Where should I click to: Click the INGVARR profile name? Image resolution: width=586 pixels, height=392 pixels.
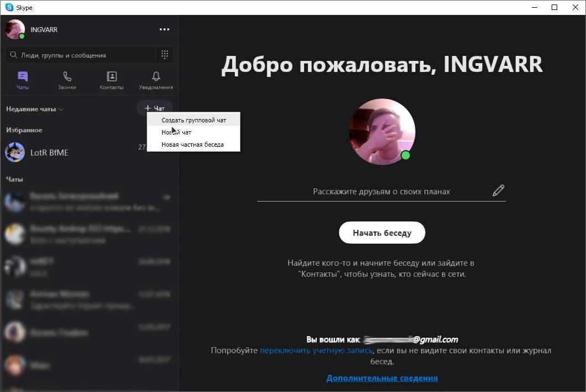44,29
